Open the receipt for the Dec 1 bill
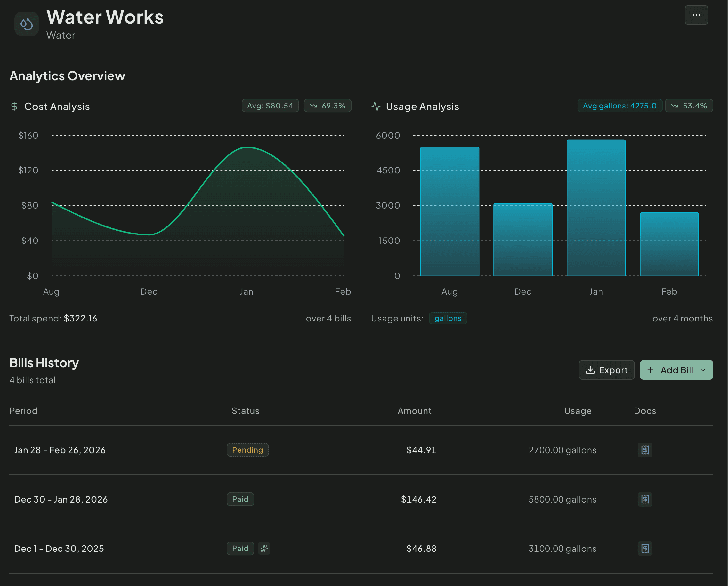This screenshot has height=586, width=728. click(x=645, y=549)
